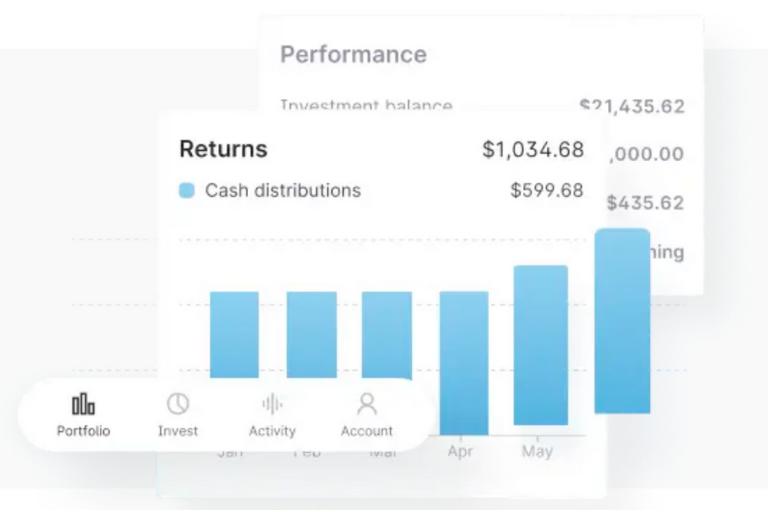Click the Performance card heading

[353, 54]
